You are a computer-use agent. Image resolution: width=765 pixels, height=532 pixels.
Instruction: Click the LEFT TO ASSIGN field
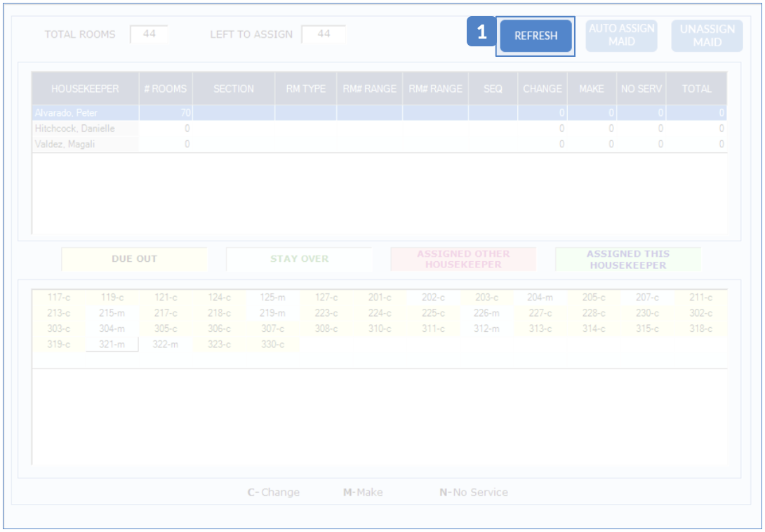pos(323,34)
